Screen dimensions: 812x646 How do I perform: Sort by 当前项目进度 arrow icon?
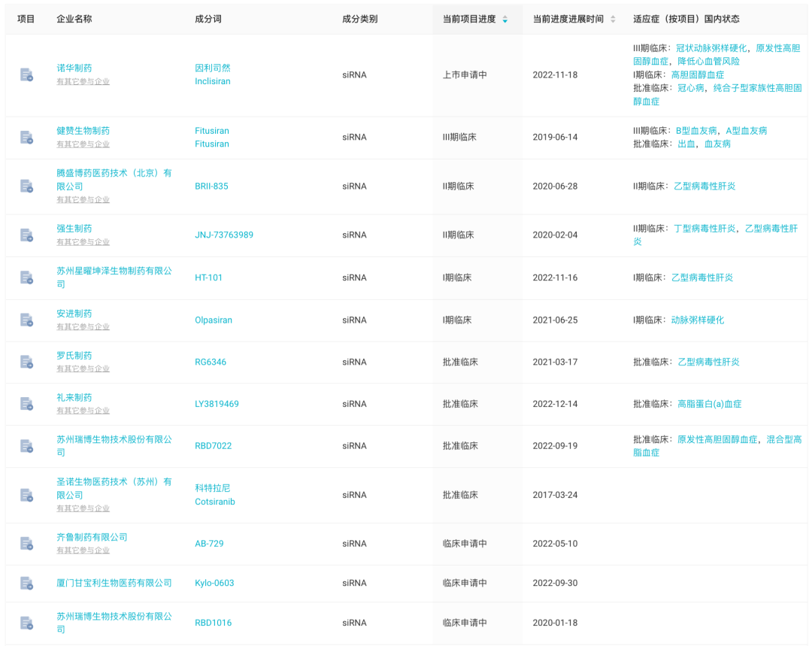point(505,19)
